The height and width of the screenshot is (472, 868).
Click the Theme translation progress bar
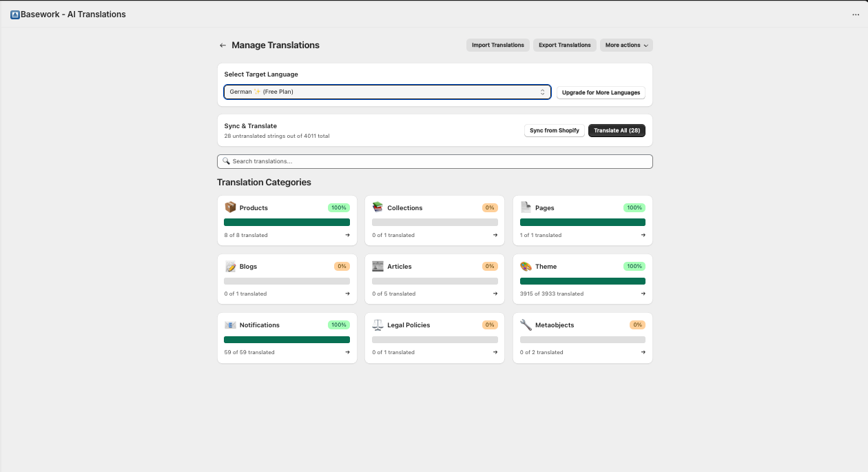[x=582, y=281]
